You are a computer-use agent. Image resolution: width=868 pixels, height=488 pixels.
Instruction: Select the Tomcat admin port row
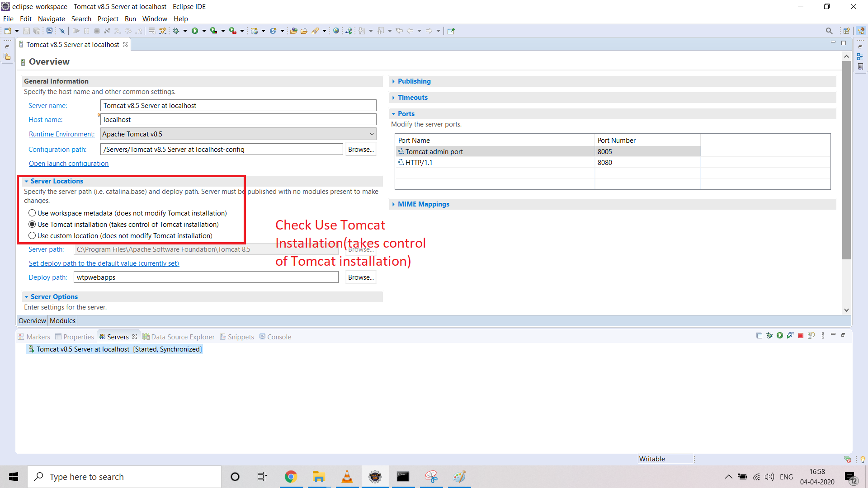(548, 151)
